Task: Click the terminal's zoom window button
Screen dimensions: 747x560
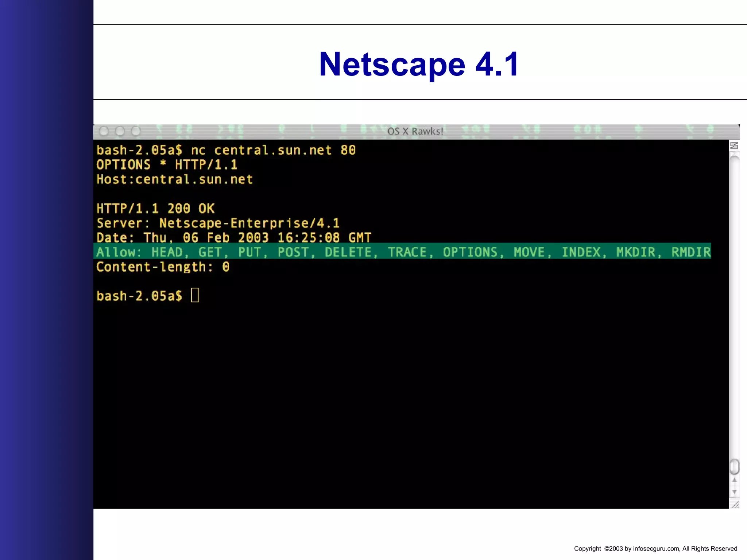Action: [x=136, y=131]
